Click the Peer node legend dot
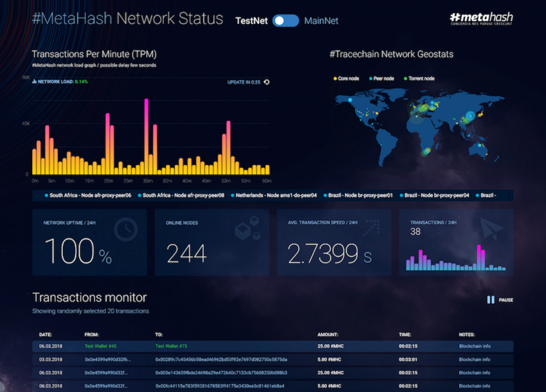Image resolution: width=546 pixels, height=392 pixels. (x=371, y=79)
